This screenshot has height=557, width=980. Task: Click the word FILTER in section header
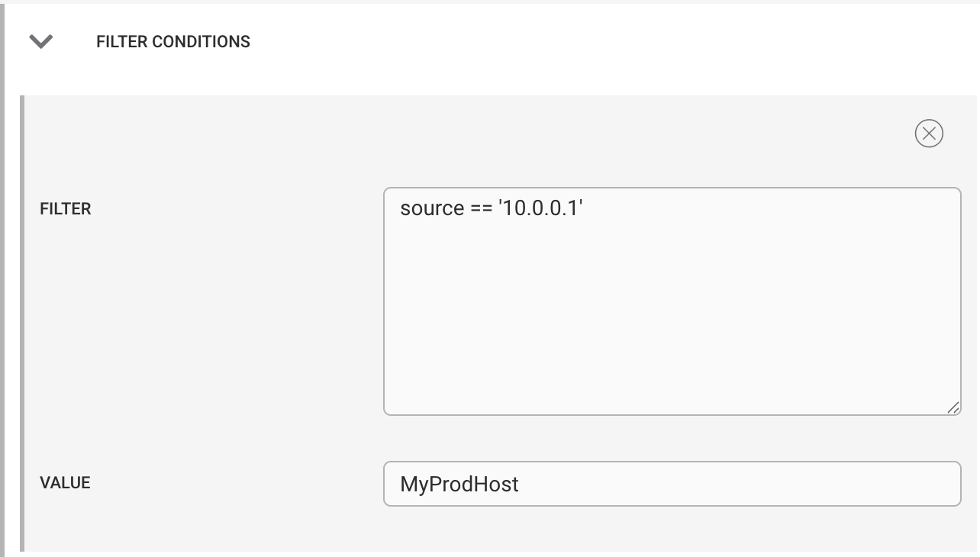click(x=122, y=42)
